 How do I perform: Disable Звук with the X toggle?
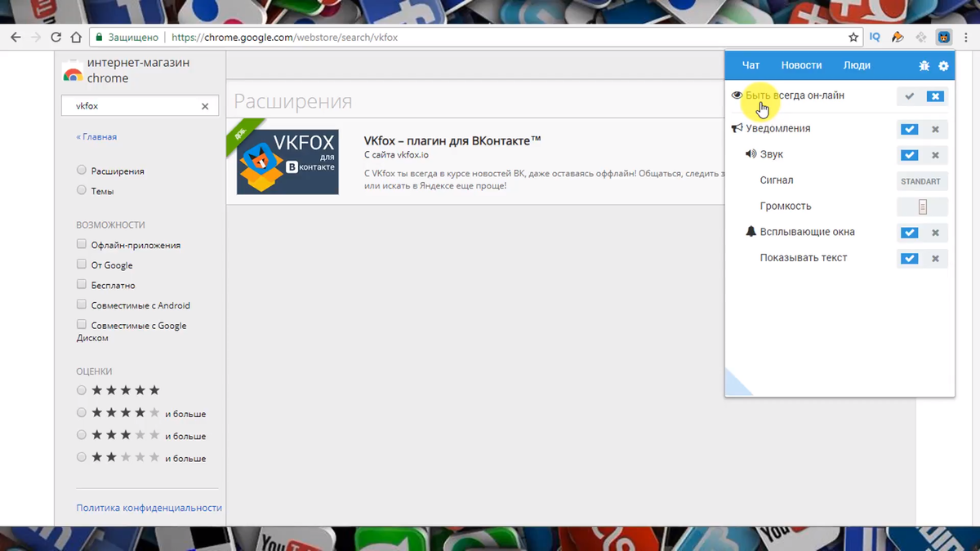tap(935, 155)
